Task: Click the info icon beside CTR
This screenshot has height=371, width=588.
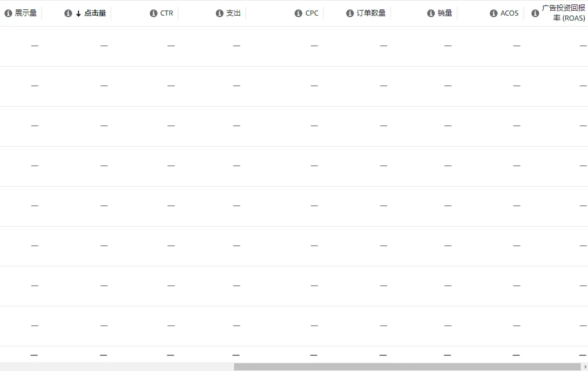Action: tap(153, 13)
